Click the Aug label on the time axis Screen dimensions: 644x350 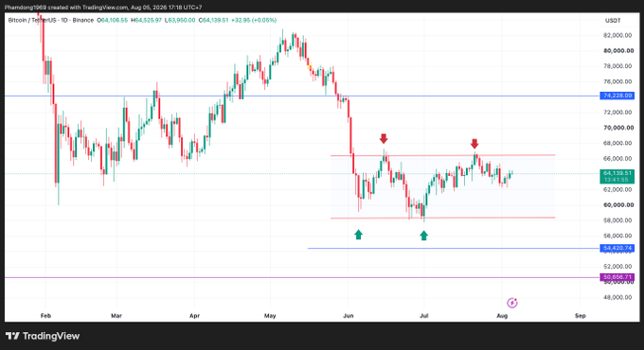[502, 316]
